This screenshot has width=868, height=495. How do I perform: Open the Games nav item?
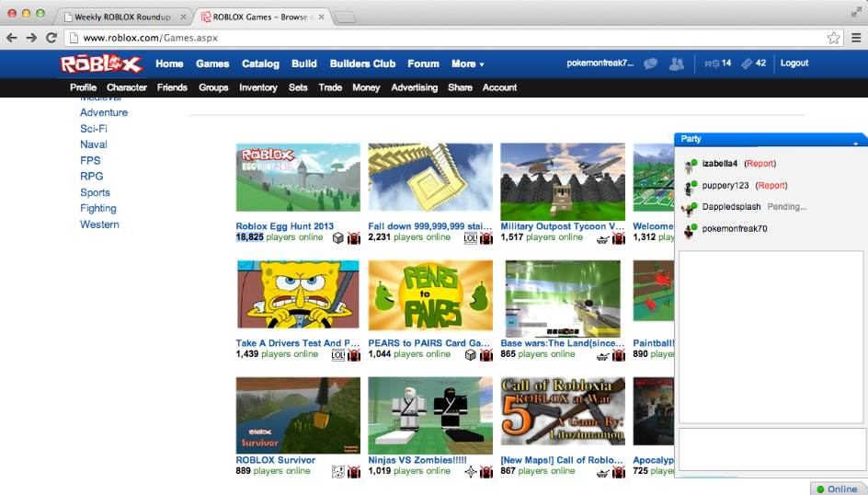coord(212,63)
